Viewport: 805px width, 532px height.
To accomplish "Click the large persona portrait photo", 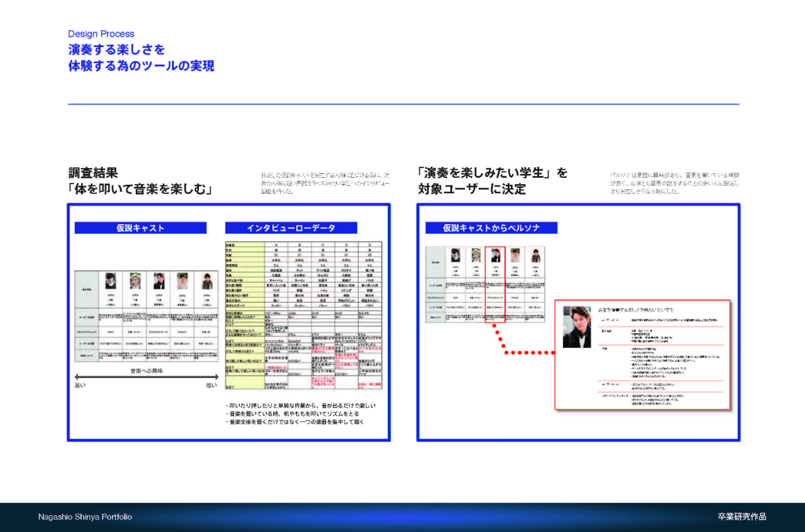I will [x=576, y=327].
